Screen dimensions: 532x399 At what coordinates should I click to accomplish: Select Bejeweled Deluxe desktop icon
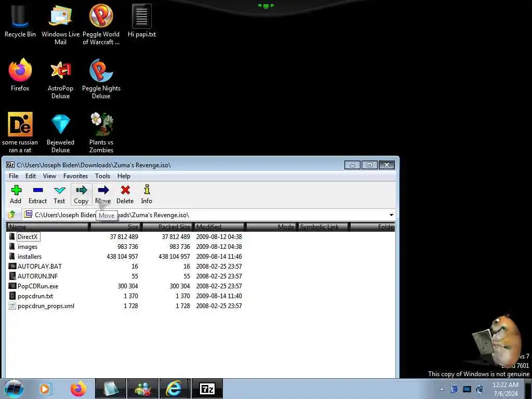pyautogui.click(x=60, y=132)
